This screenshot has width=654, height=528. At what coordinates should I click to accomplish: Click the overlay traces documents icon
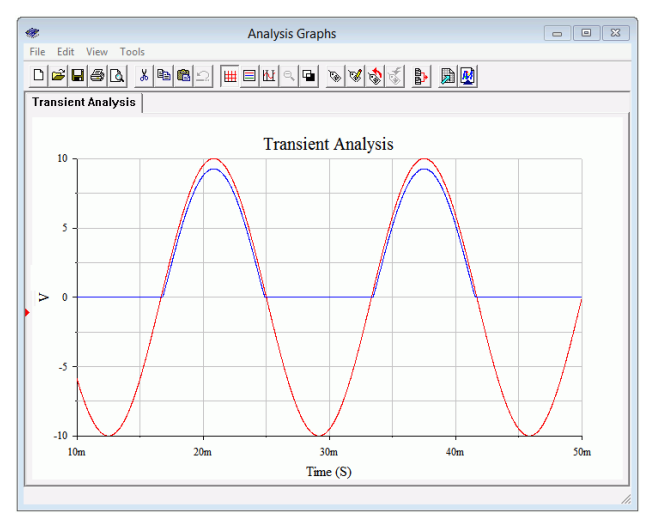[420, 75]
